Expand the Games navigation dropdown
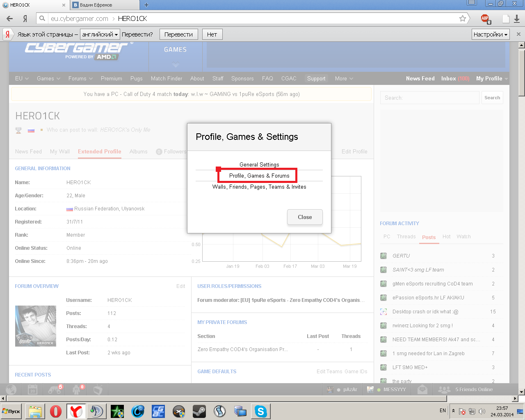 pyautogui.click(x=48, y=79)
